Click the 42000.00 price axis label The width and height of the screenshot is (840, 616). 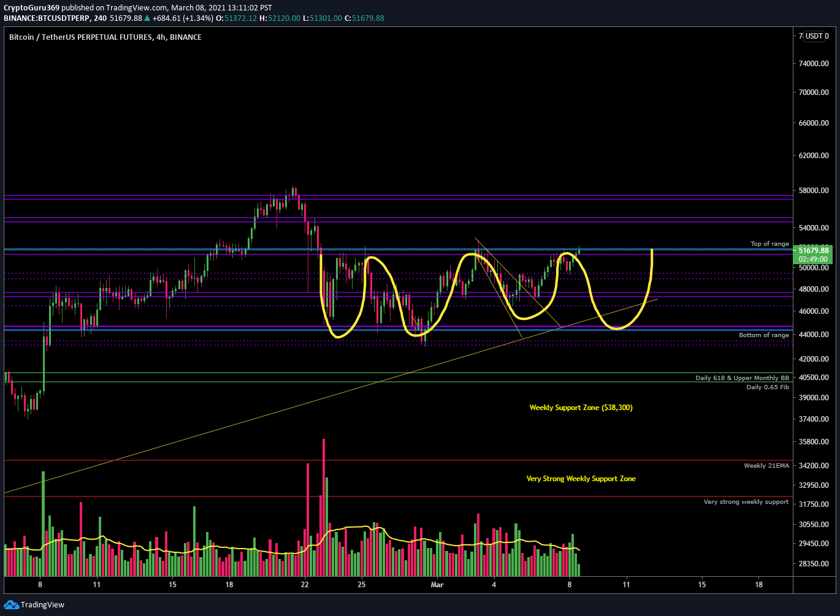[x=814, y=359]
